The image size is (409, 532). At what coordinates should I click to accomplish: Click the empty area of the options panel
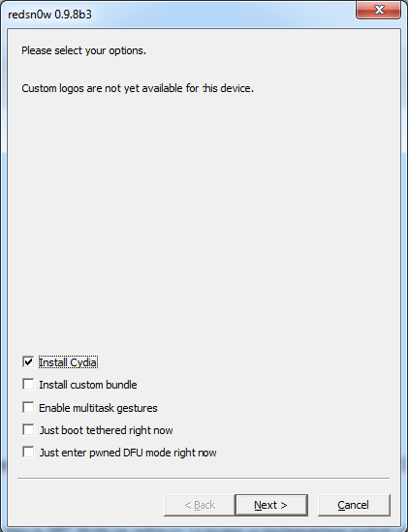tap(204, 221)
